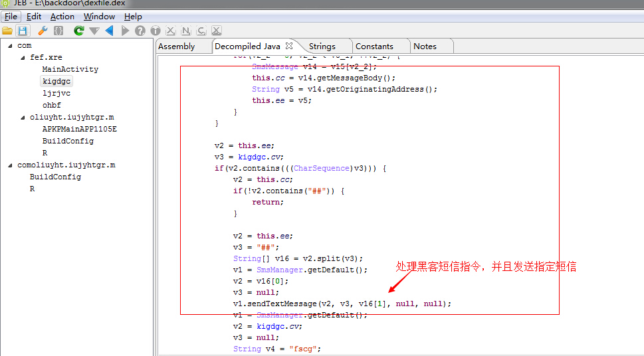Screen dimensions: 644x356
Task: Click the sendTextMessage call line
Action: 342,304
